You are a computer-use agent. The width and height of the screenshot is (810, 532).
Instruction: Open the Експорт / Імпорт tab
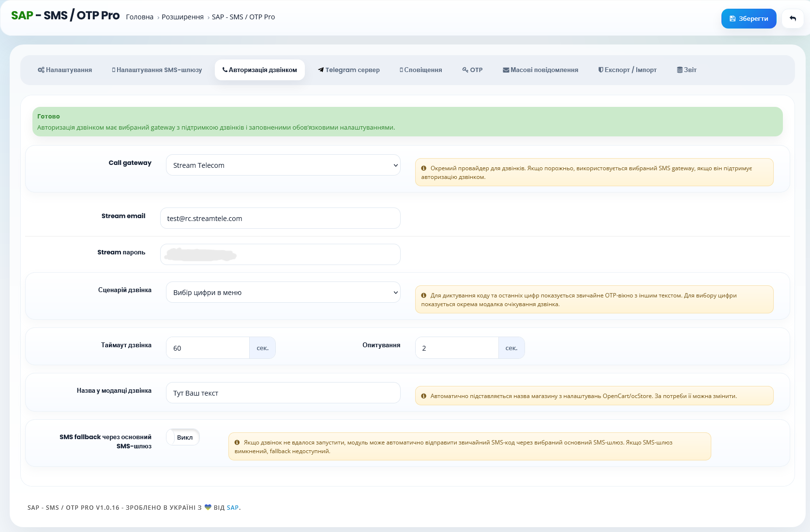click(x=628, y=70)
